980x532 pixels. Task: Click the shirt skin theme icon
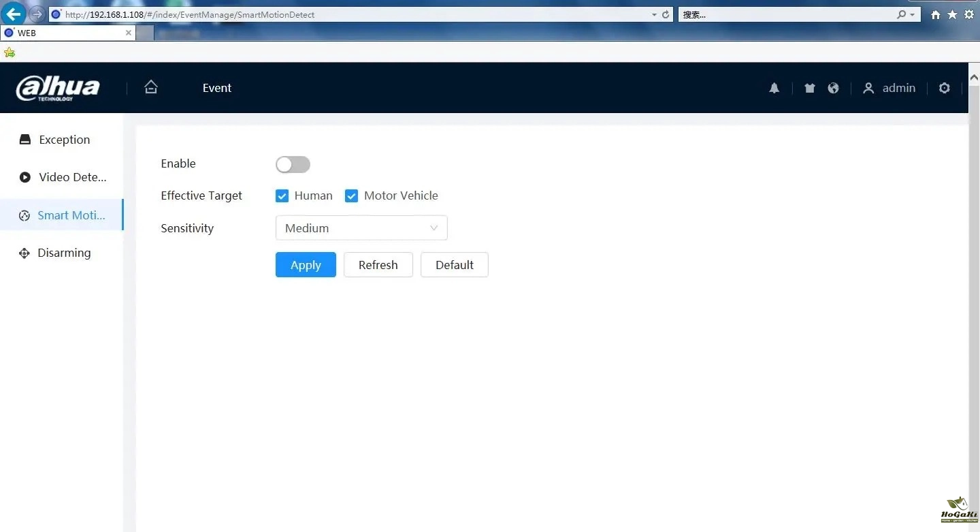point(809,88)
